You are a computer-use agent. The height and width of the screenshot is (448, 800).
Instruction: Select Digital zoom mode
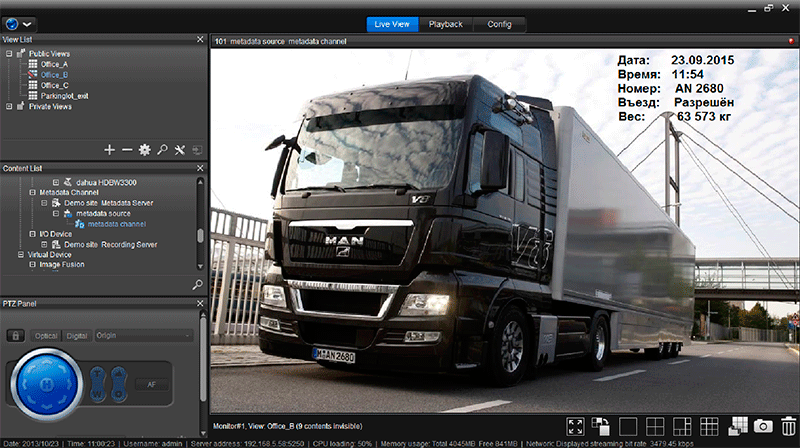tap(77, 336)
